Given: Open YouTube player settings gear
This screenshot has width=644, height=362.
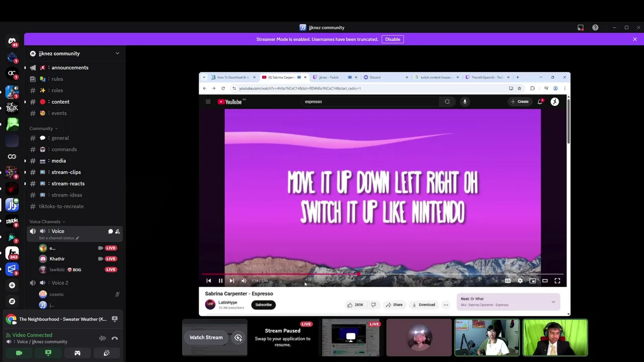Looking at the screenshot, I should pos(520,281).
